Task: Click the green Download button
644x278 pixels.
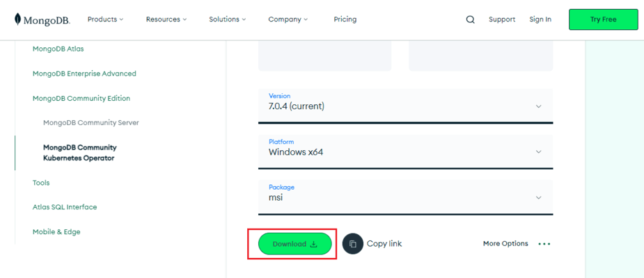Action: click(294, 244)
